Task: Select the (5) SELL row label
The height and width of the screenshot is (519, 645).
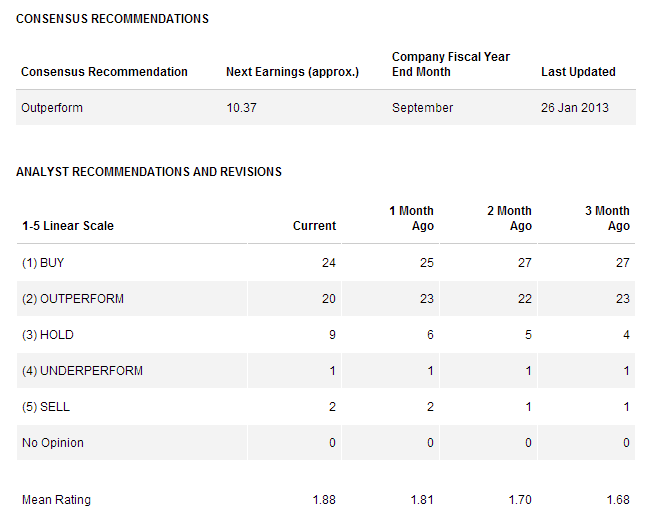Action: [x=46, y=407]
